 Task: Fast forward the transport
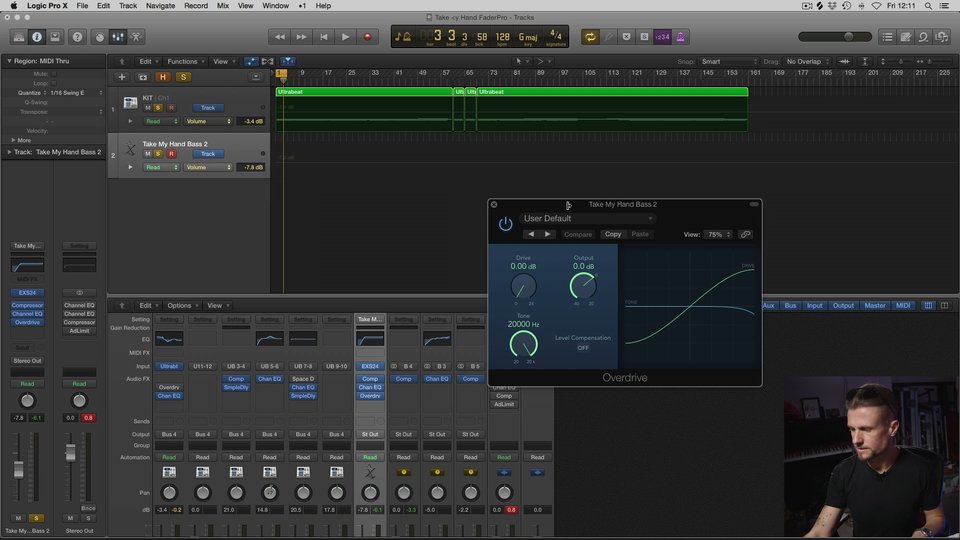tap(302, 37)
